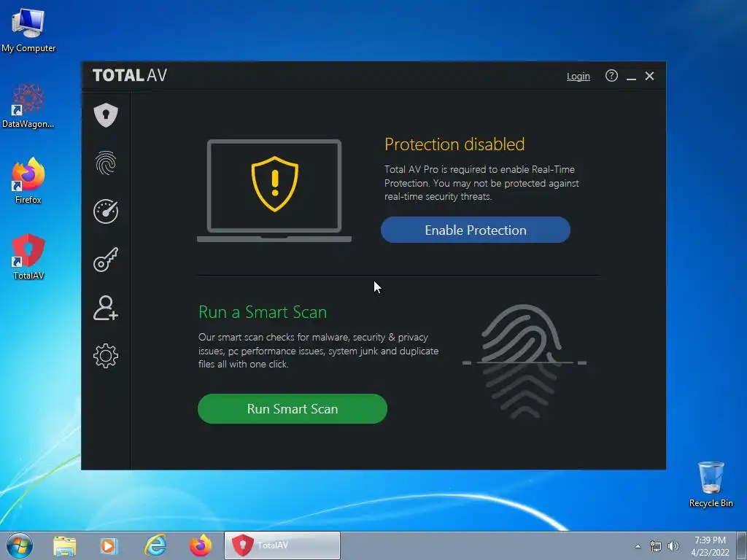Click the Enable Protection button
This screenshot has width=747, height=560.
pyautogui.click(x=475, y=230)
